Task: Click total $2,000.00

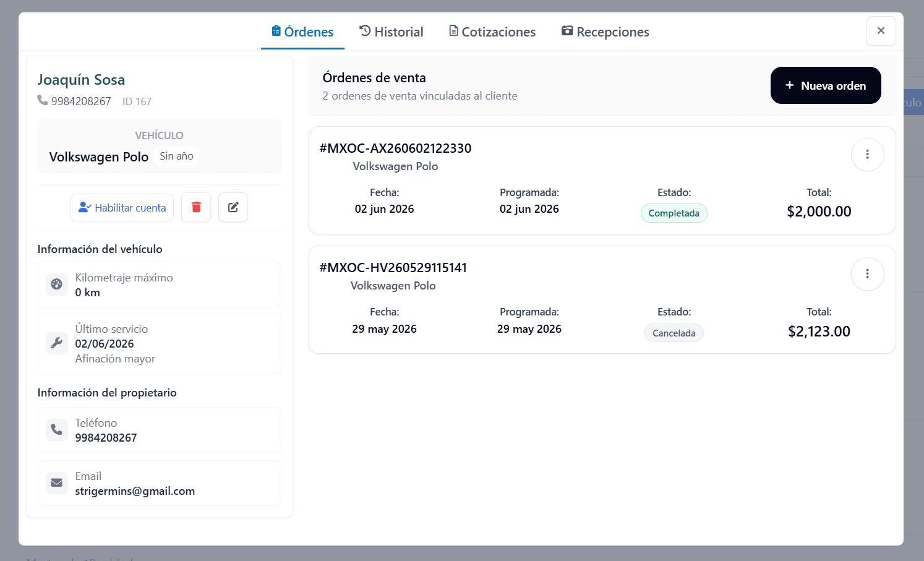Action: (x=819, y=212)
